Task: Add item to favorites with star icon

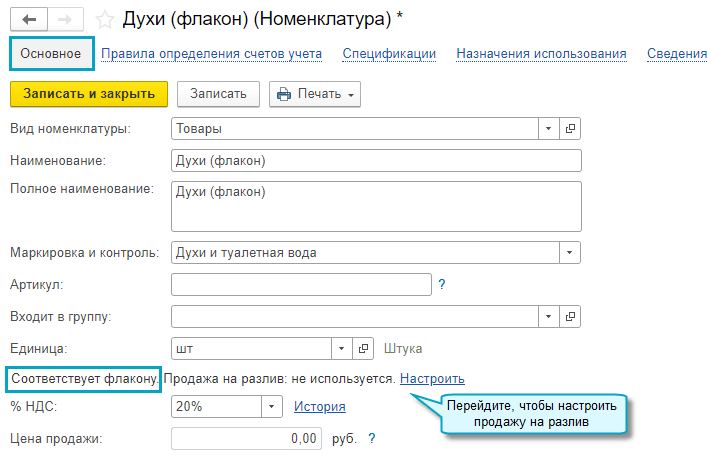Action: pyautogui.click(x=104, y=18)
